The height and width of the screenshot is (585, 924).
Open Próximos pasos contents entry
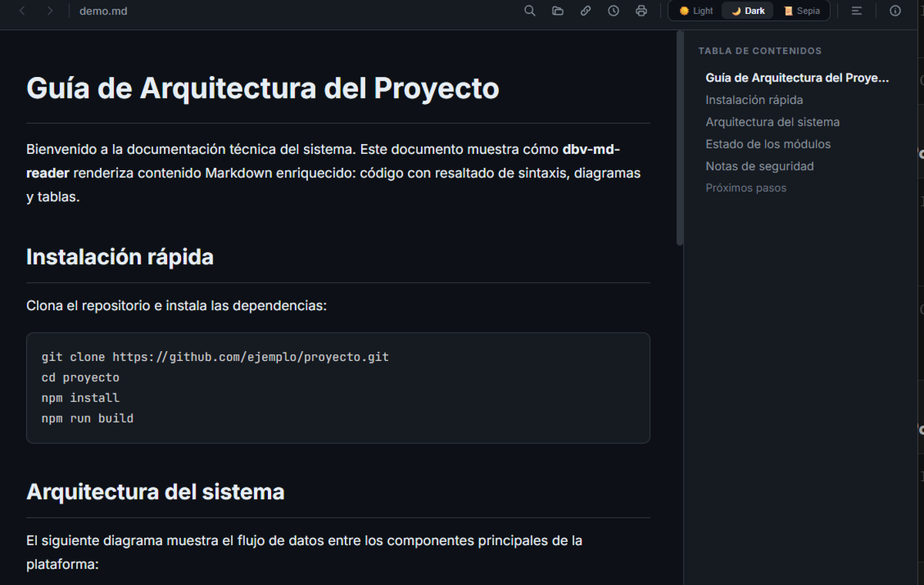[x=745, y=188]
